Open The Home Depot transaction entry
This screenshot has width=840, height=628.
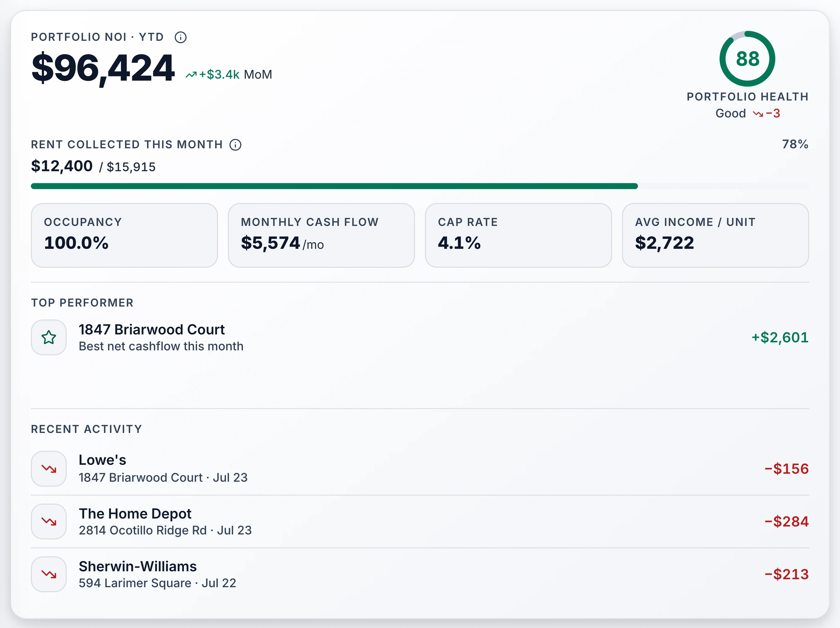(x=420, y=521)
